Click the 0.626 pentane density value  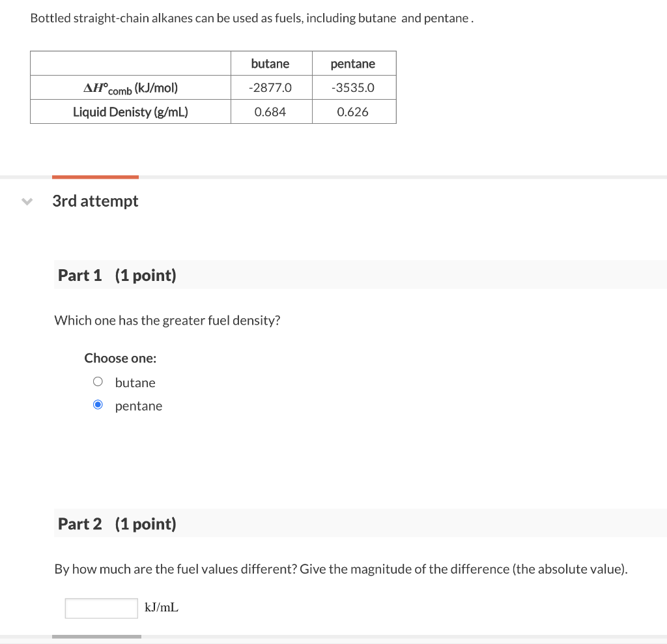(x=354, y=112)
